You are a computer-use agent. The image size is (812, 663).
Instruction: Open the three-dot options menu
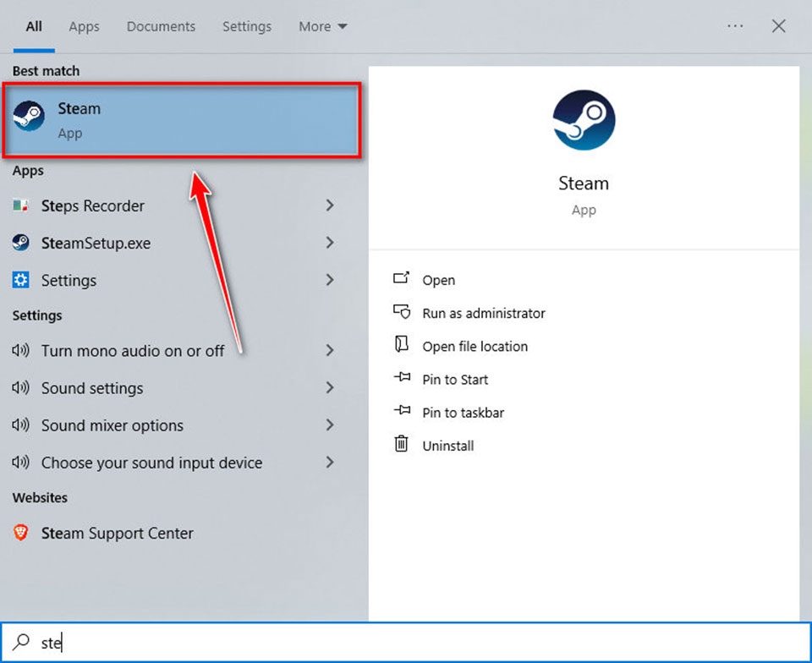pyautogui.click(x=735, y=26)
